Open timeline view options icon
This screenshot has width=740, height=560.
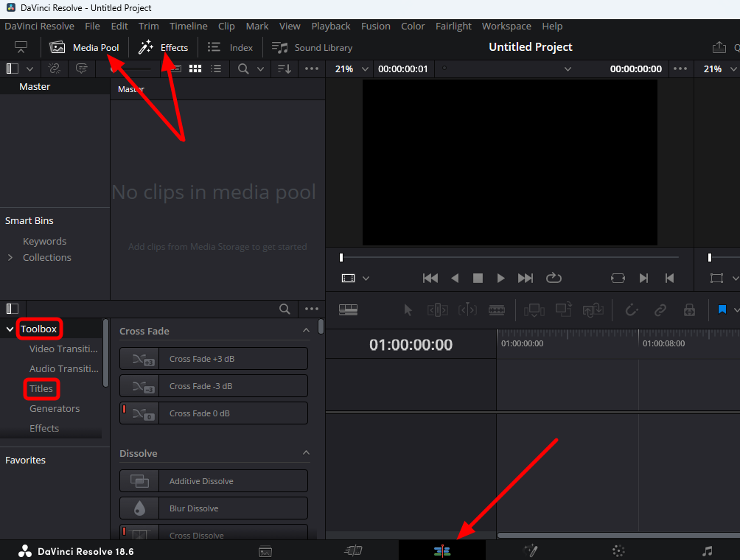click(349, 310)
